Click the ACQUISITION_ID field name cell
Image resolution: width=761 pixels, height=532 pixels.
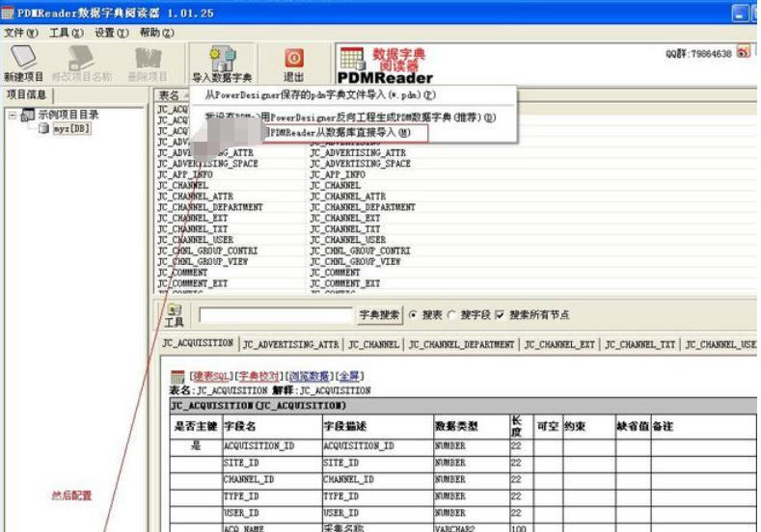(272, 446)
